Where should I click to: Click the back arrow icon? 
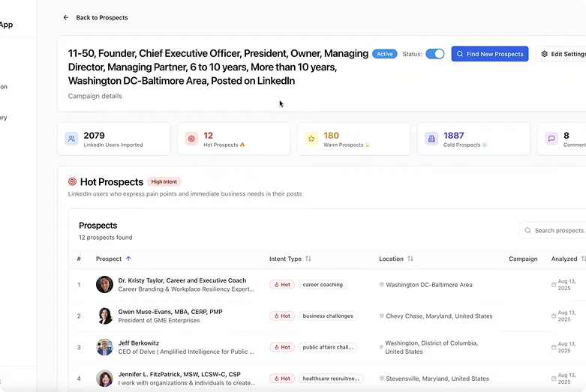tap(66, 17)
